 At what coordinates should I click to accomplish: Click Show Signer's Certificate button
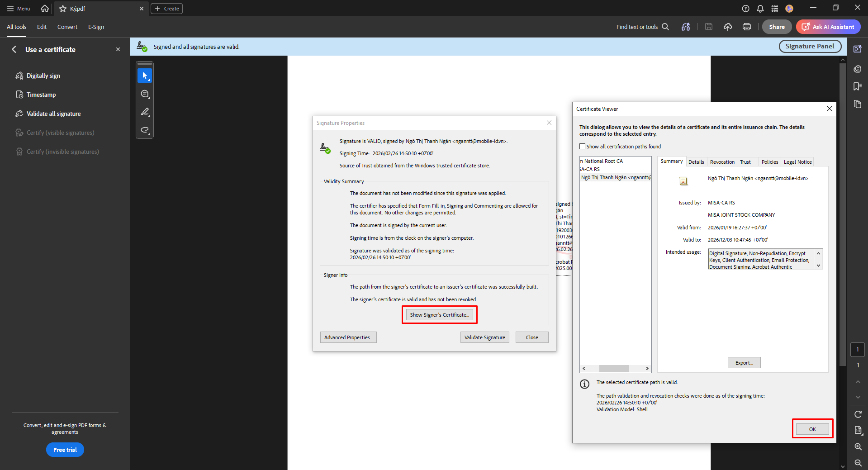440,315
